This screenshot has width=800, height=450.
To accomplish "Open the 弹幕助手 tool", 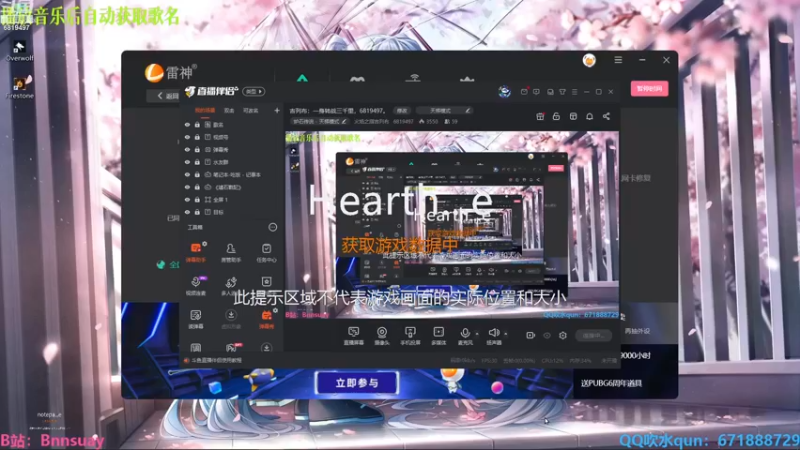I will tap(195, 252).
